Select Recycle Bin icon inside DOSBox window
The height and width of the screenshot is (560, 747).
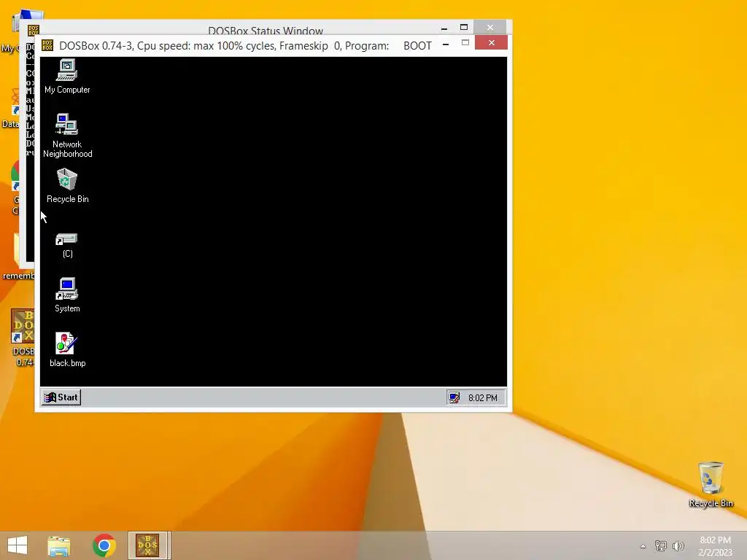pos(67,186)
